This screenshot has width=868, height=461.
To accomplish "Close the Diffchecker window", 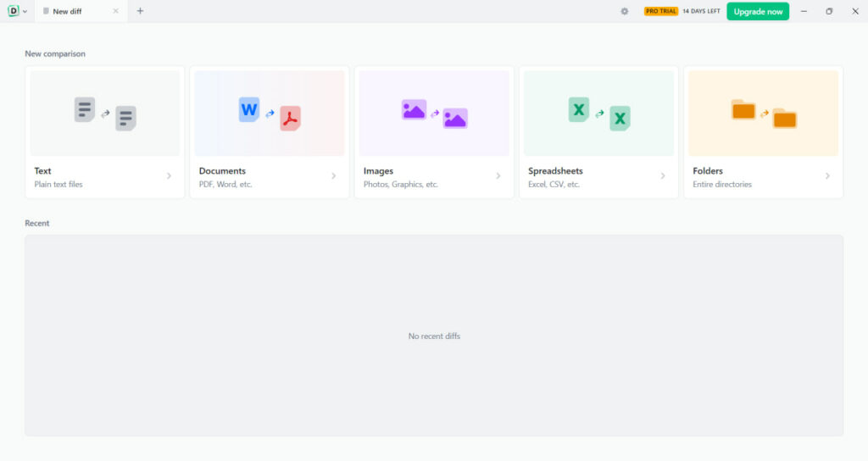I will (x=854, y=11).
